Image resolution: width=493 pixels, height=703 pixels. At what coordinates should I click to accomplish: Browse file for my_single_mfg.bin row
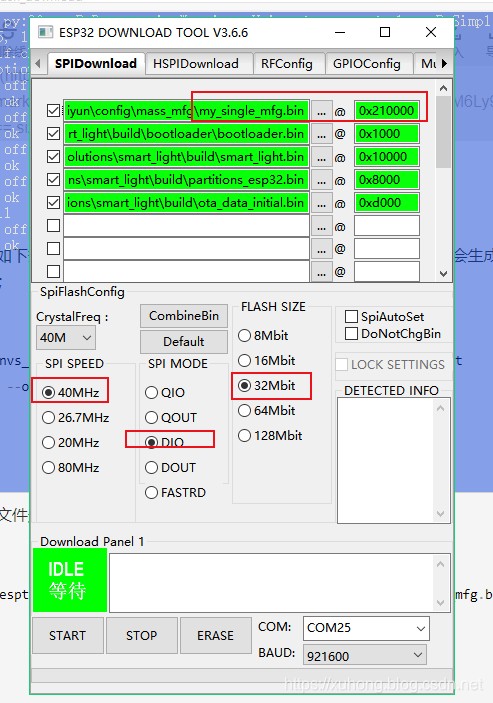coord(321,111)
